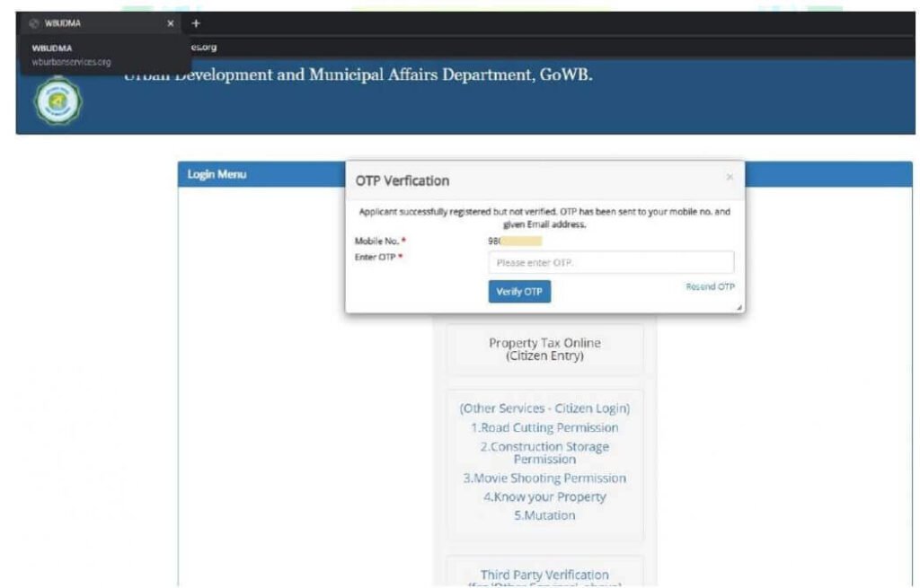Click the applicant registered notice text
The image size is (920, 588).
(544, 217)
